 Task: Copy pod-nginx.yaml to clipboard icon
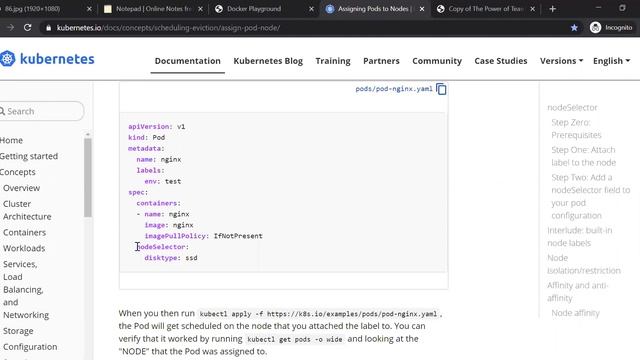(441, 89)
